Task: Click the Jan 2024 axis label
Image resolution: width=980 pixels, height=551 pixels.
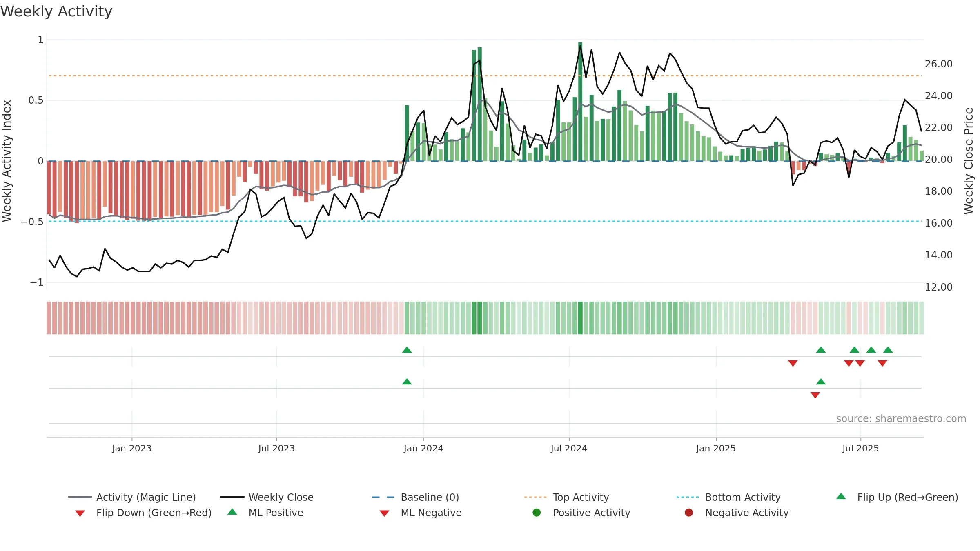Action: pyautogui.click(x=423, y=448)
